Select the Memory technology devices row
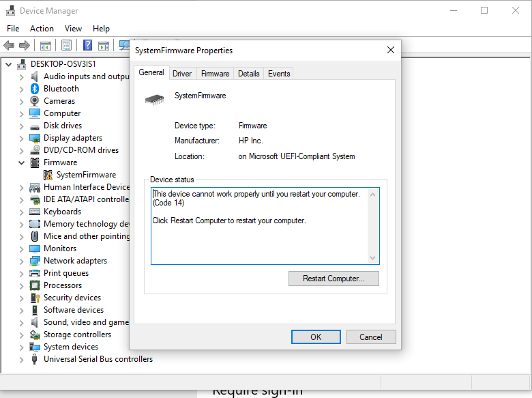 [86, 224]
